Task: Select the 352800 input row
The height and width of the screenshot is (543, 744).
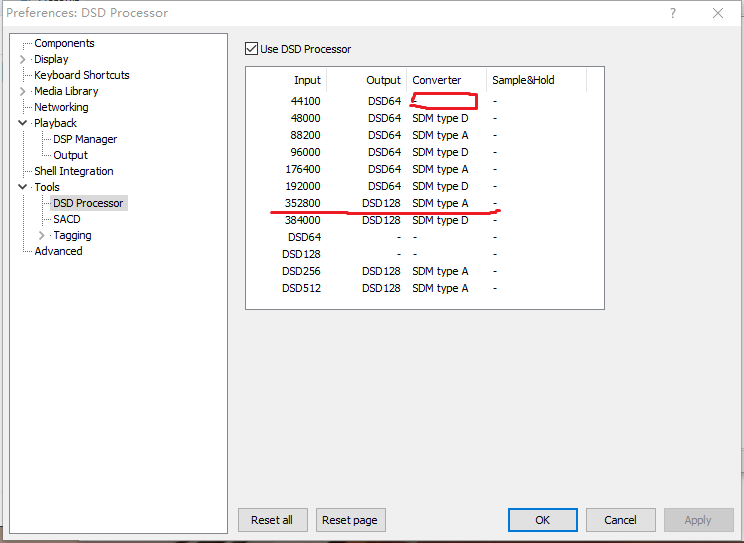Action: point(302,203)
